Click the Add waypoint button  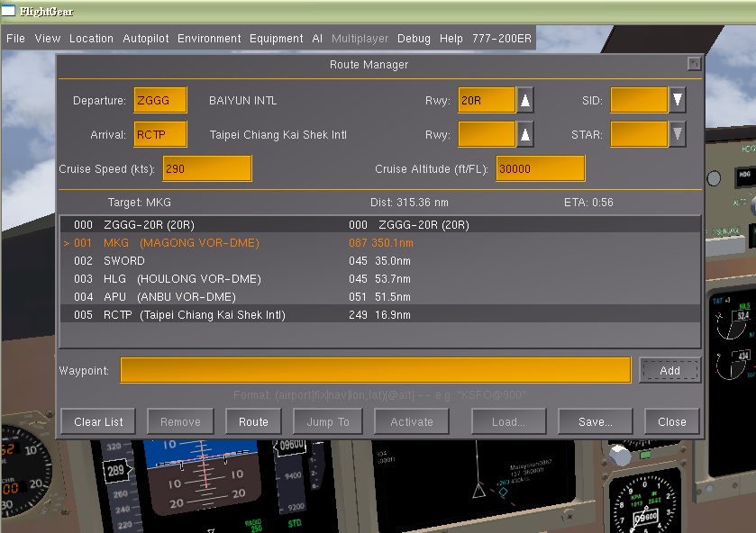pyautogui.click(x=669, y=370)
